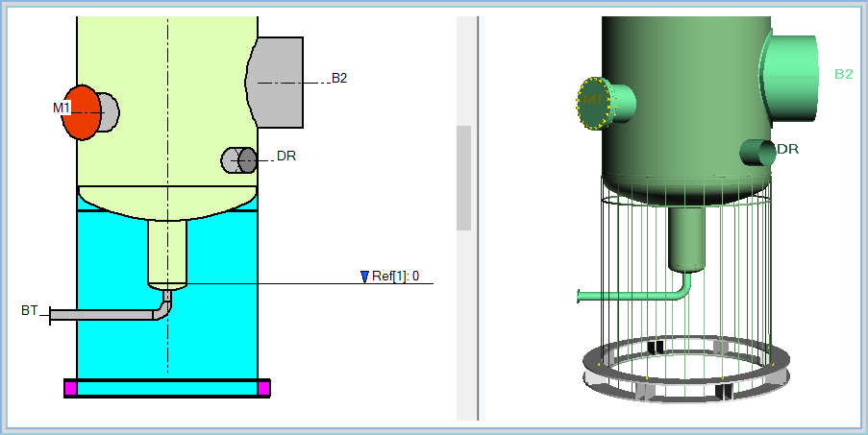Click the DR label in 2D drawing
The width and height of the screenshot is (868, 435).
pyautogui.click(x=286, y=157)
